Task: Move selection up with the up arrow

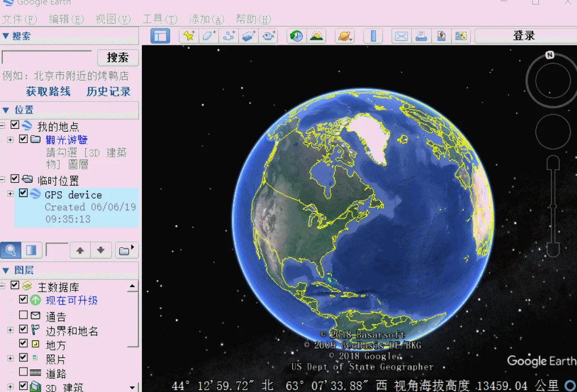Action: [x=80, y=250]
